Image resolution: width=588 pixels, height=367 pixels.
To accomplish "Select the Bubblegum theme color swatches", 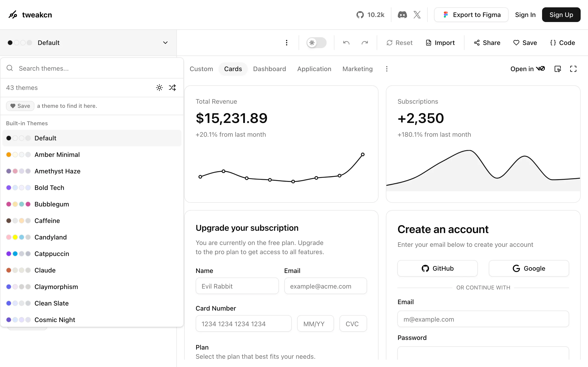I will [18, 204].
